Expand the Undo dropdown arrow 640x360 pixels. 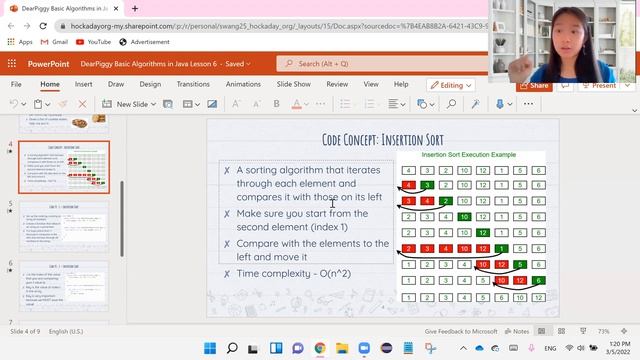pyautogui.click(x=24, y=104)
